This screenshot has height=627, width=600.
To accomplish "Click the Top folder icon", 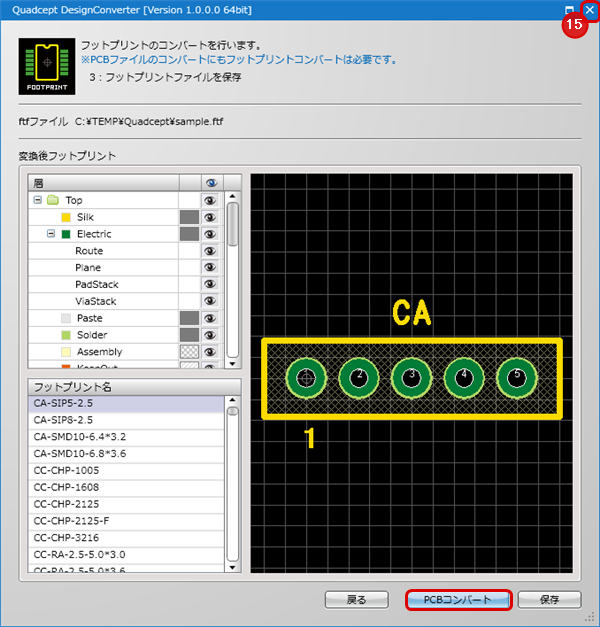I will pyautogui.click(x=53, y=200).
